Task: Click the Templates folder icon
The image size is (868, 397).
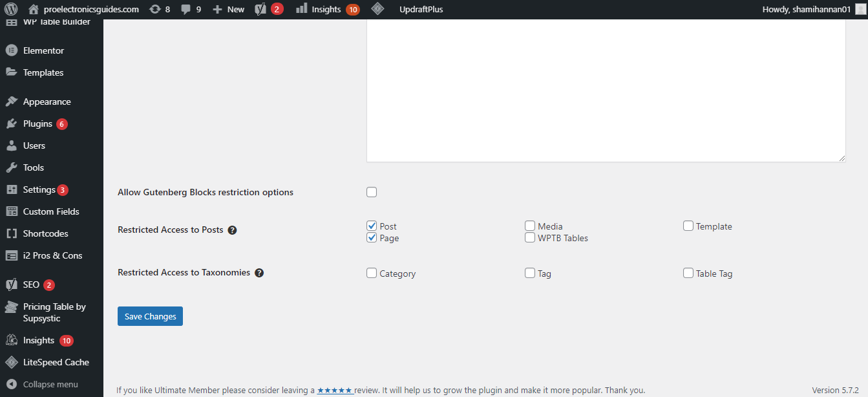Action: click(11, 72)
